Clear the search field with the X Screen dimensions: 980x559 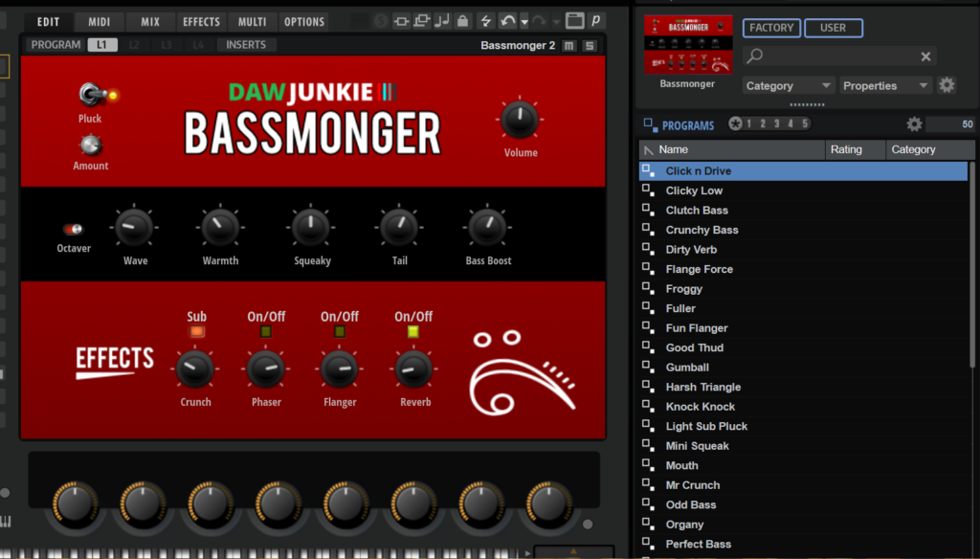925,56
